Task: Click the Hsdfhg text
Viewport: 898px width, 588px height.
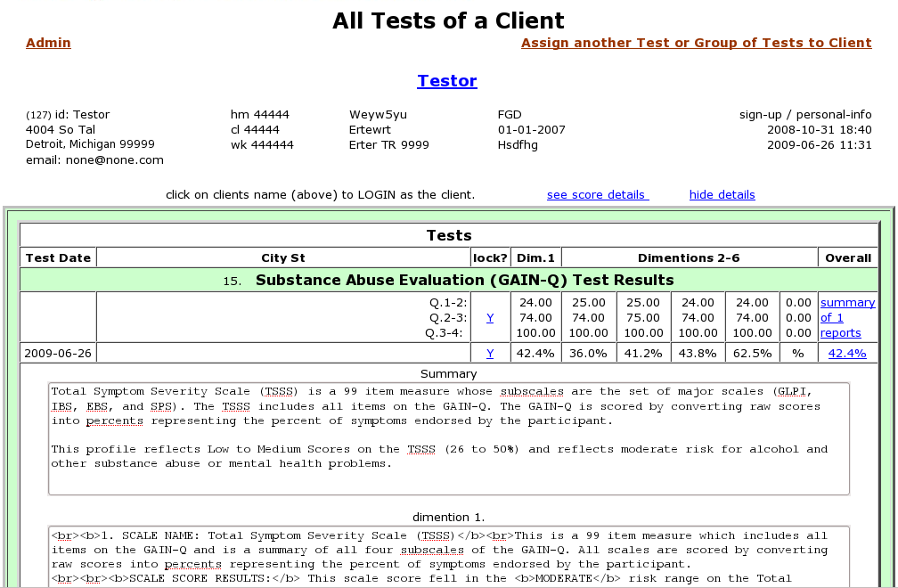Action: click(x=518, y=145)
